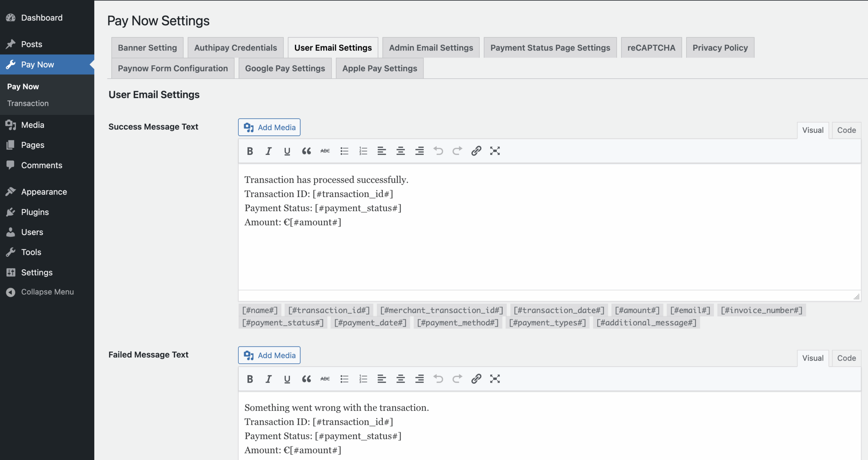This screenshot has height=460, width=868.
Task: Open Comments in the sidebar
Action: (x=47, y=165)
